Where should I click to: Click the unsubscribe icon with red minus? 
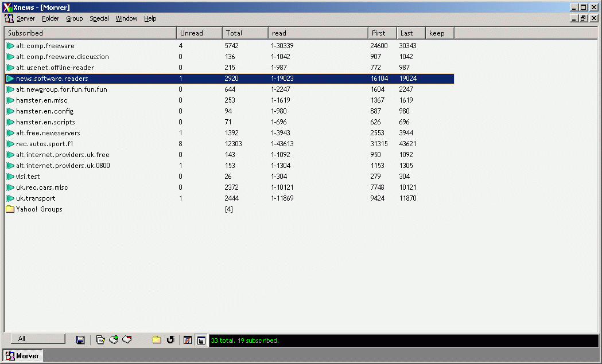pyautogui.click(x=127, y=340)
